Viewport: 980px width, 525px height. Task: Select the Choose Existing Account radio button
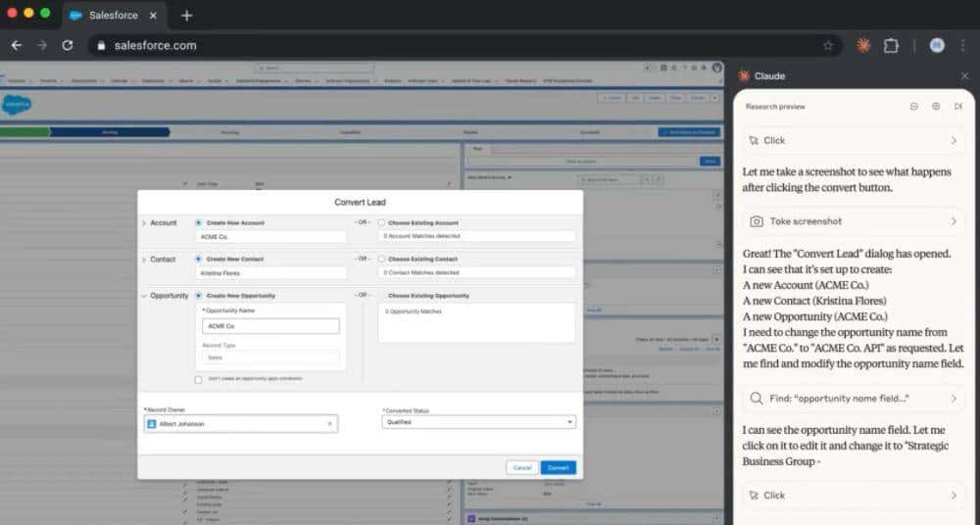tap(381, 222)
